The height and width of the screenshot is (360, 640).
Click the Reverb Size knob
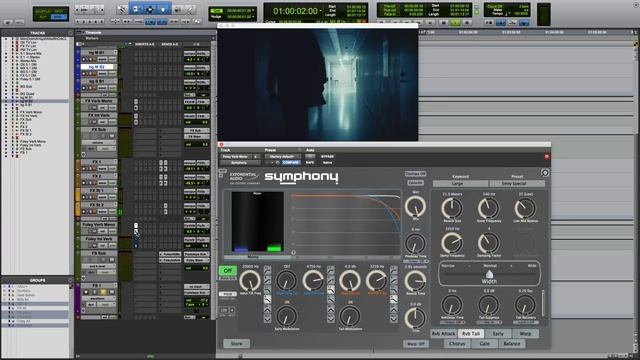click(x=452, y=208)
